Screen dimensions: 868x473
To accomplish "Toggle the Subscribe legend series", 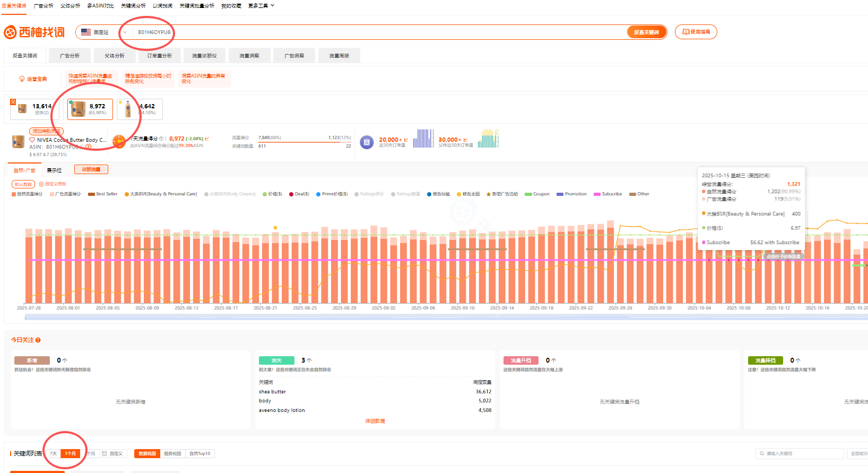I will 608,194.
